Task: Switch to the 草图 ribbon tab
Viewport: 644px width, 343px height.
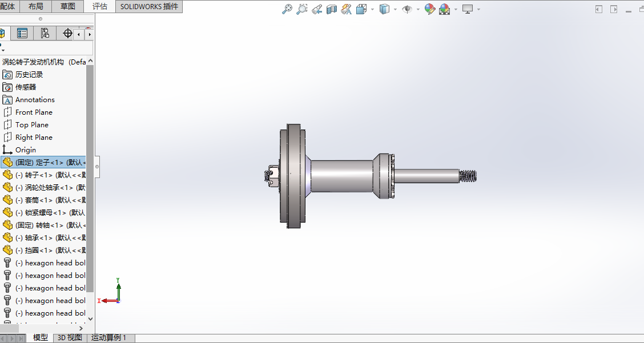Action: pyautogui.click(x=68, y=6)
